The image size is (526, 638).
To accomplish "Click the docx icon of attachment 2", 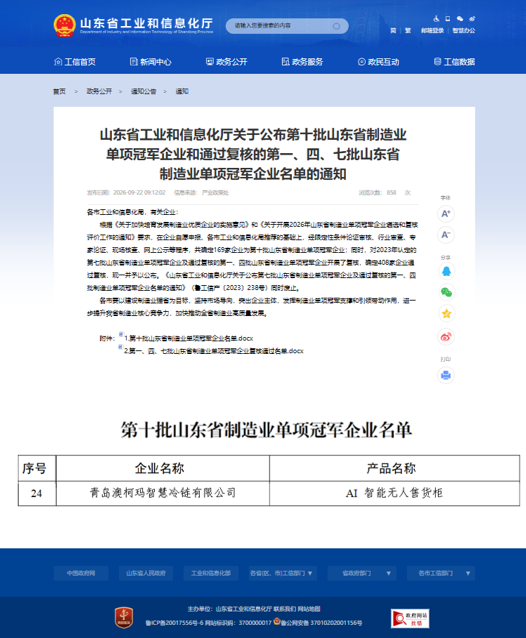I will click(x=120, y=347).
